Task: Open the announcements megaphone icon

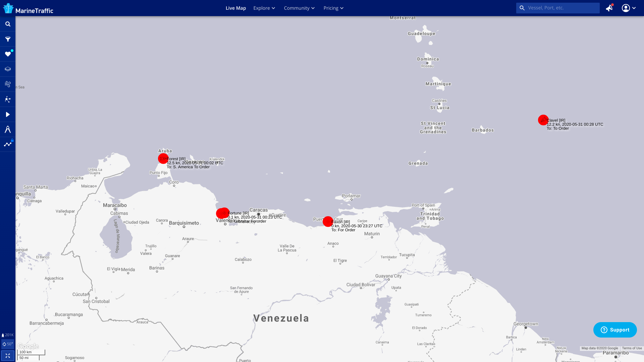Action: (609, 8)
